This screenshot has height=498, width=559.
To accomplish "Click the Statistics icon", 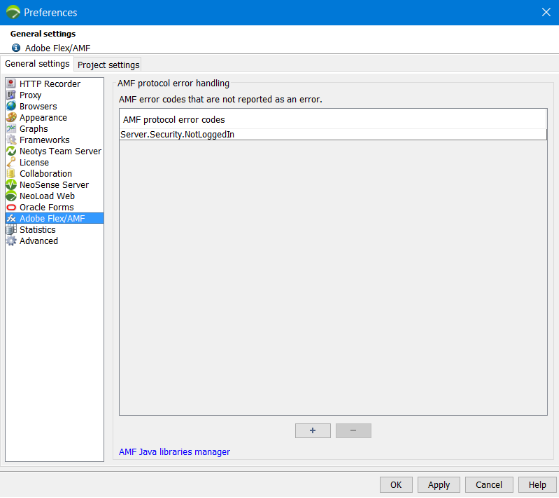I will (11, 230).
